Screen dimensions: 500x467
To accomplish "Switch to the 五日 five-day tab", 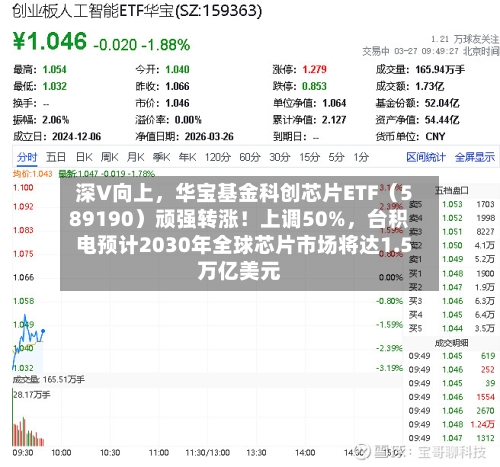I will (x=56, y=157).
